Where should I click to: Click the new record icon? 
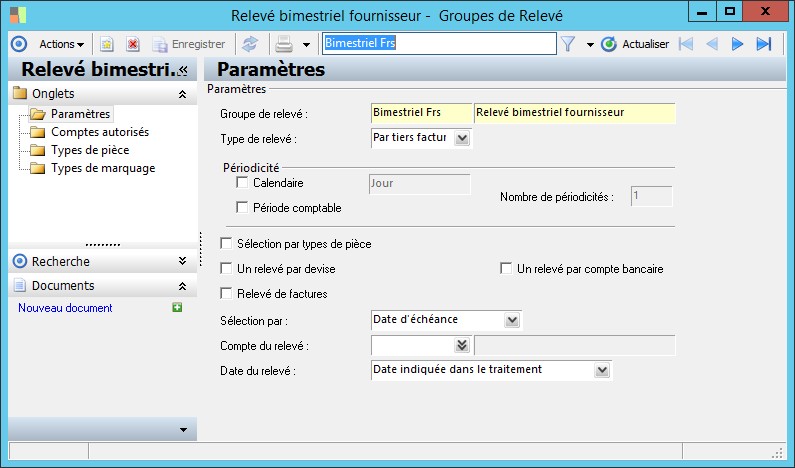point(107,44)
